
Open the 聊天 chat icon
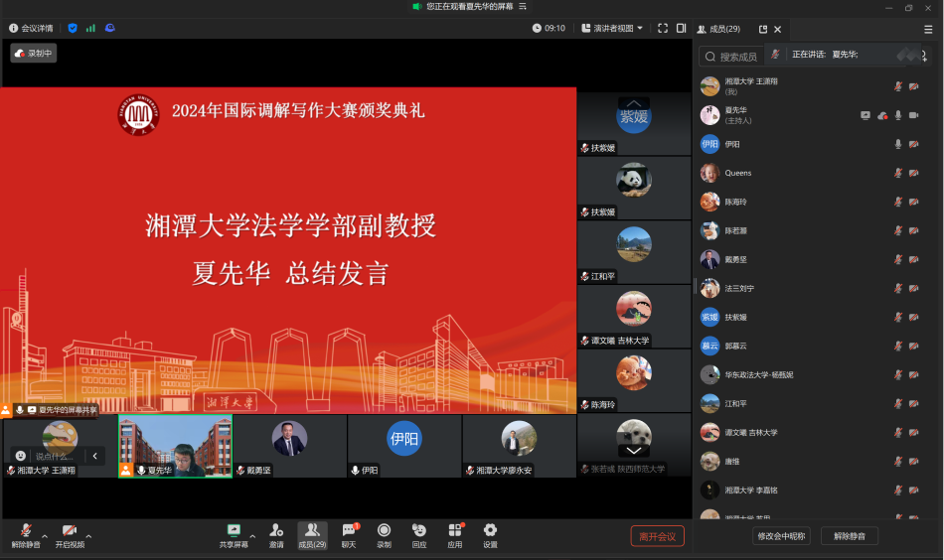349,531
